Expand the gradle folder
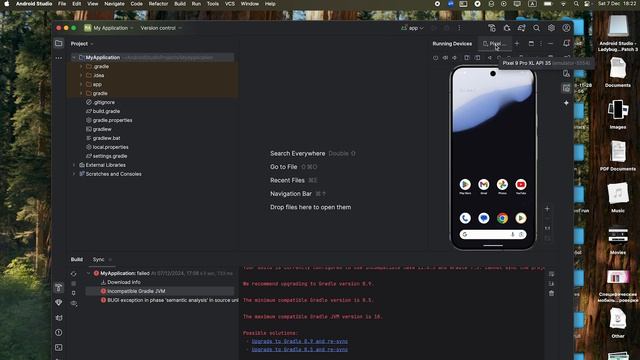This screenshot has width=640, height=360. point(81,93)
